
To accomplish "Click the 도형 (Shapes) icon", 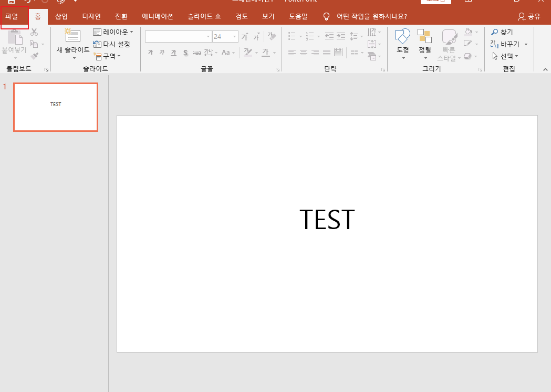I will point(403,37).
